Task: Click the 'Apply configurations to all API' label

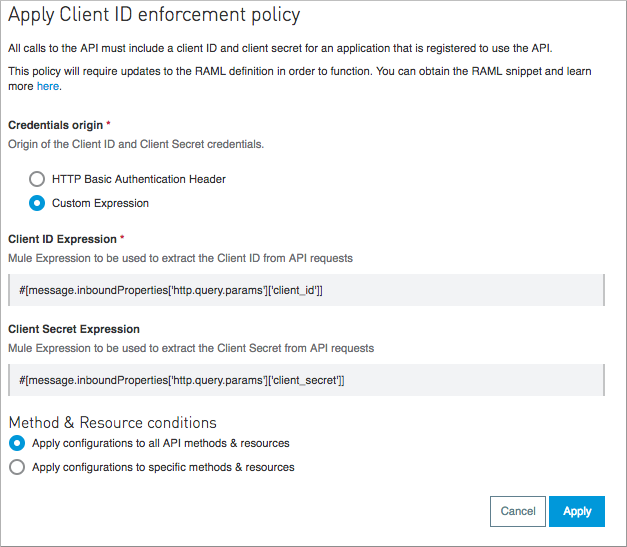Action: tap(160, 443)
